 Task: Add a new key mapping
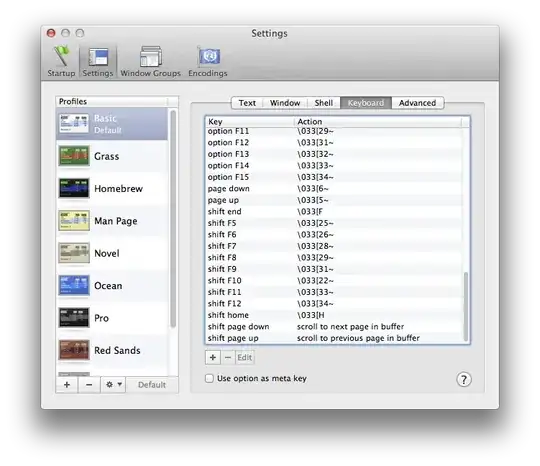click(213, 358)
